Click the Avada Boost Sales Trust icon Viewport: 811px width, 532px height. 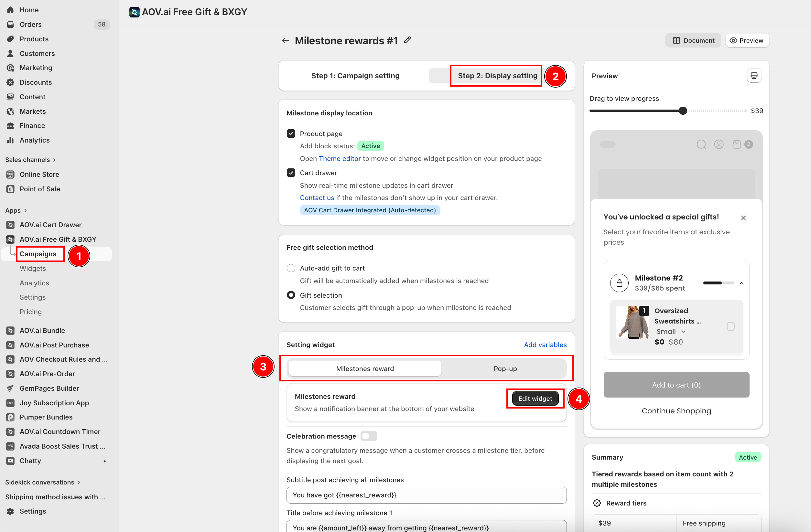point(11,446)
